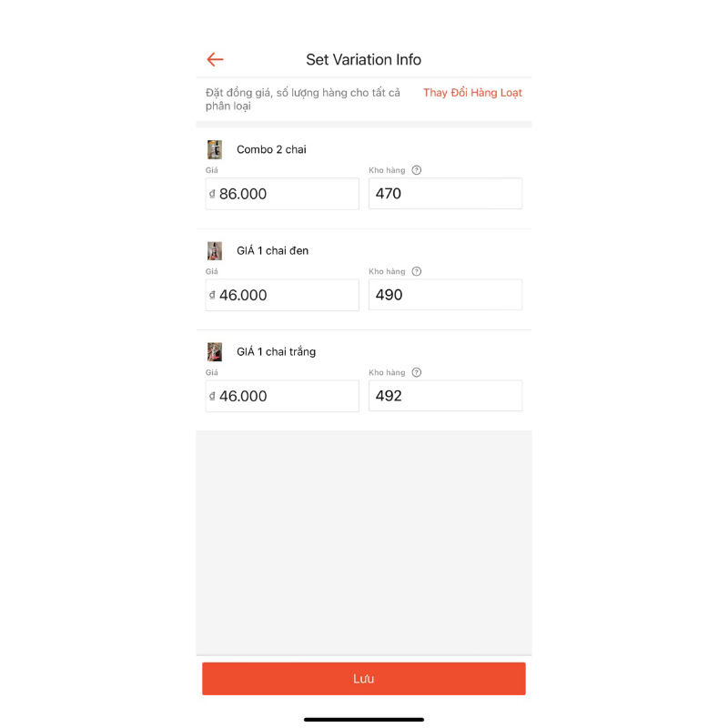Open the Combo 2 chai product thumbnail
Viewport: 728px width, 728px height.
(215, 149)
